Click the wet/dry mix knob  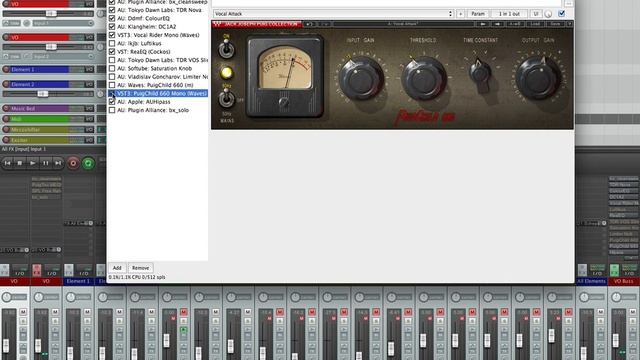click(x=548, y=14)
